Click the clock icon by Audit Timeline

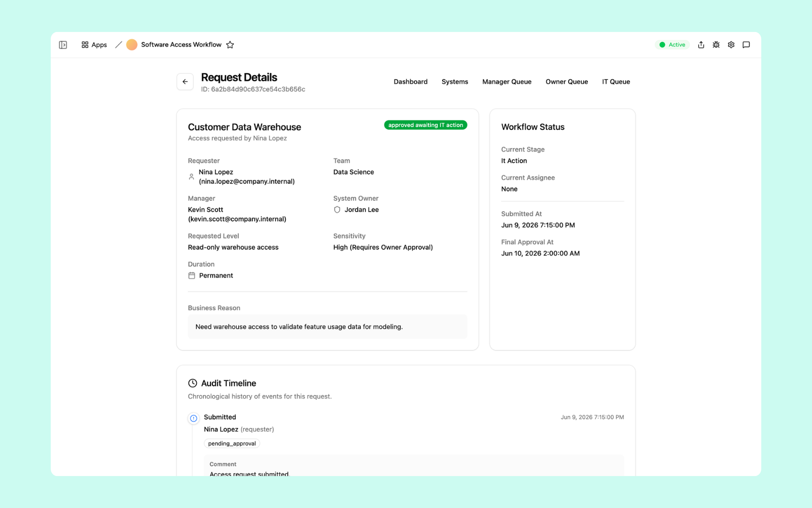tap(193, 383)
